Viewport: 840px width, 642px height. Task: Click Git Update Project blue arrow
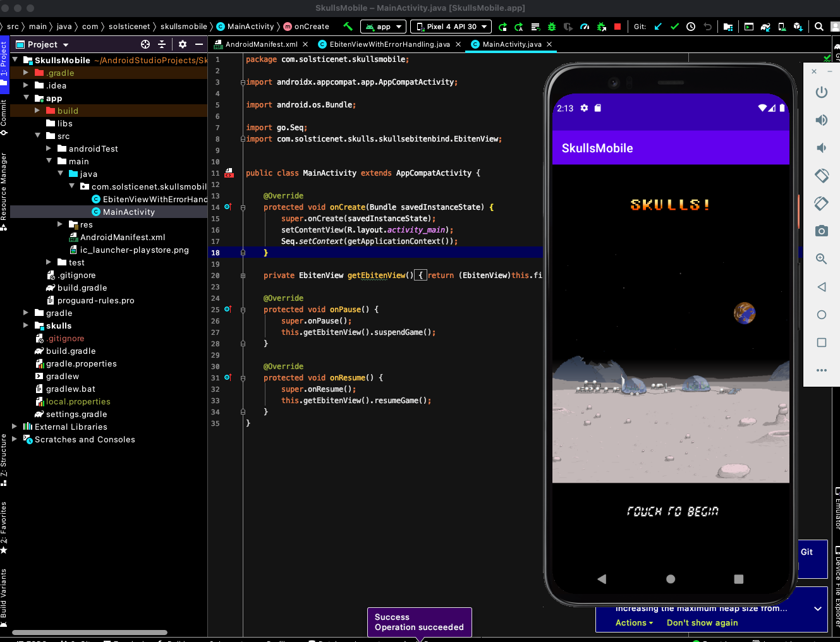[658, 27]
